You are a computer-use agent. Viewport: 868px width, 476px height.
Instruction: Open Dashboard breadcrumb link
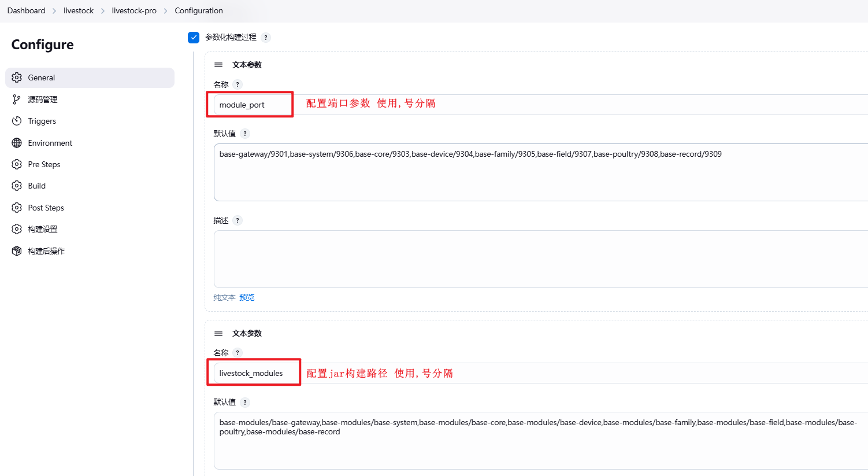[x=26, y=11]
